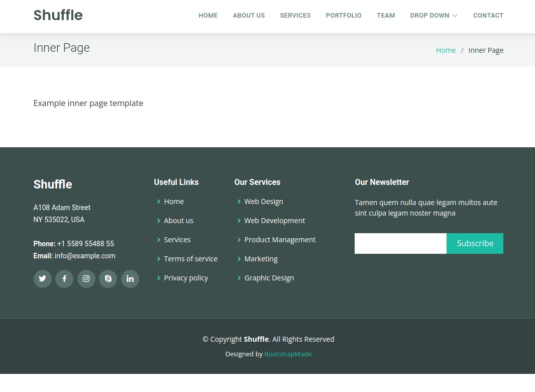Visit the Privacy policy footer link
The width and height of the screenshot is (535, 392).
(x=186, y=278)
